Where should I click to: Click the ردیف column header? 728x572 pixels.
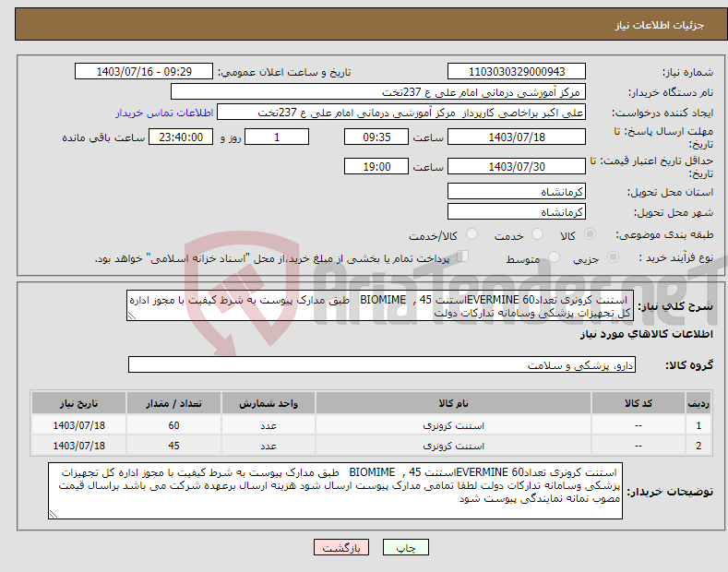point(698,403)
